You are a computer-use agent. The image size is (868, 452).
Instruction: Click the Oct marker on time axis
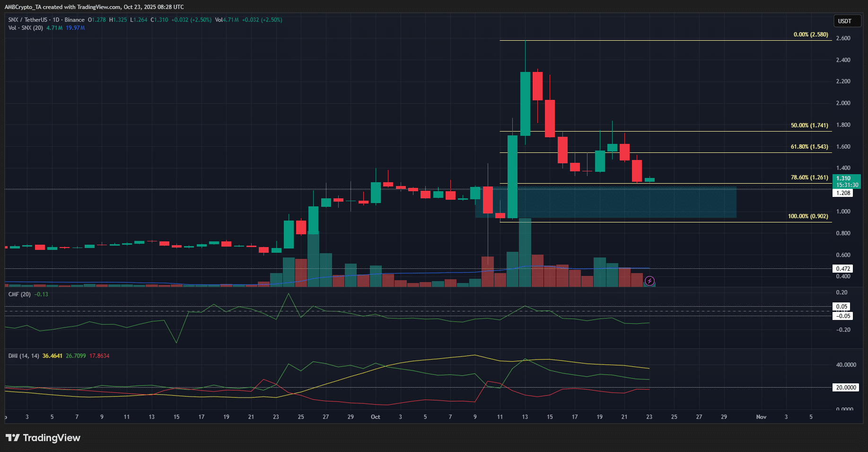point(375,417)
